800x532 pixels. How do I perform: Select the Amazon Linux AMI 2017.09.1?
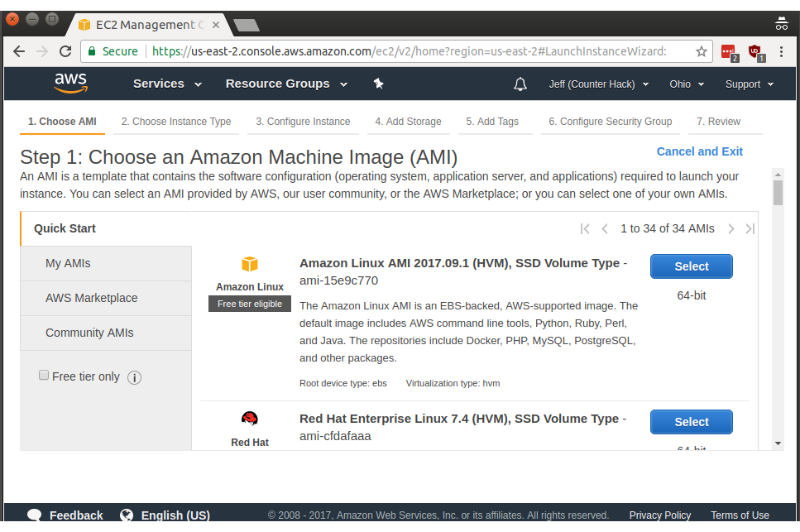coord(692,266)
